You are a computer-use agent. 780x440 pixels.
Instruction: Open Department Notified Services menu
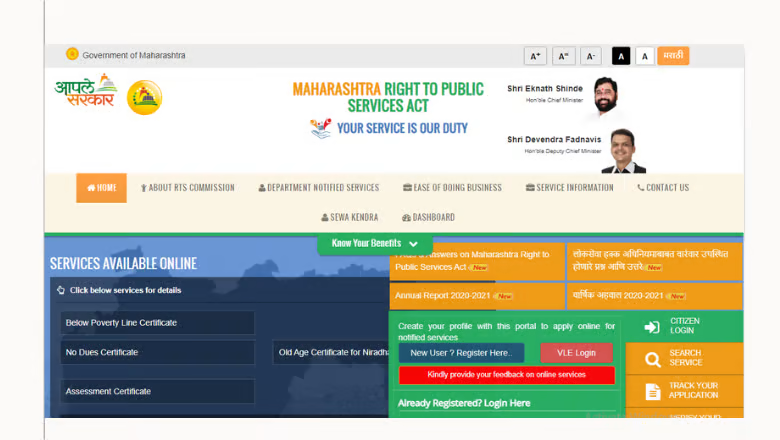[x=319, y=188]
